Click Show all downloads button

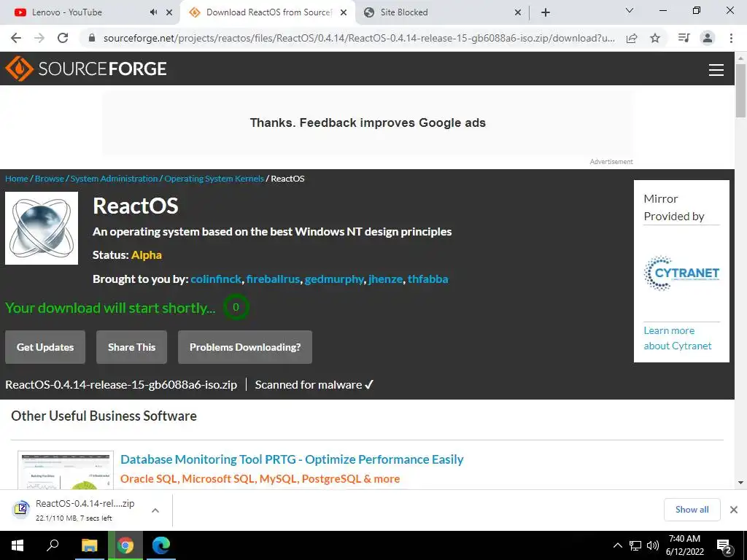[692, 510]
